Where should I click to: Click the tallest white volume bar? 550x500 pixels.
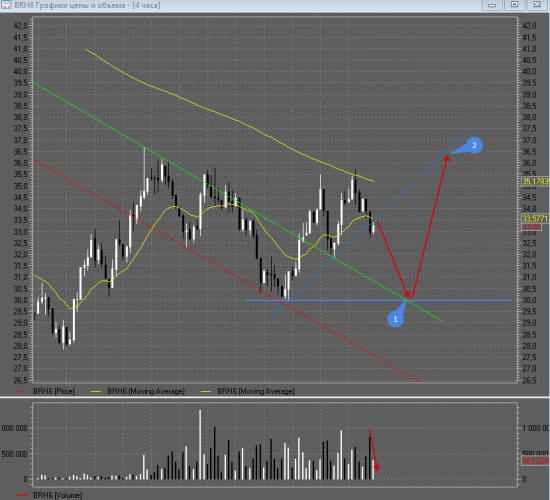pyautogui.click(x=200, y=445)
